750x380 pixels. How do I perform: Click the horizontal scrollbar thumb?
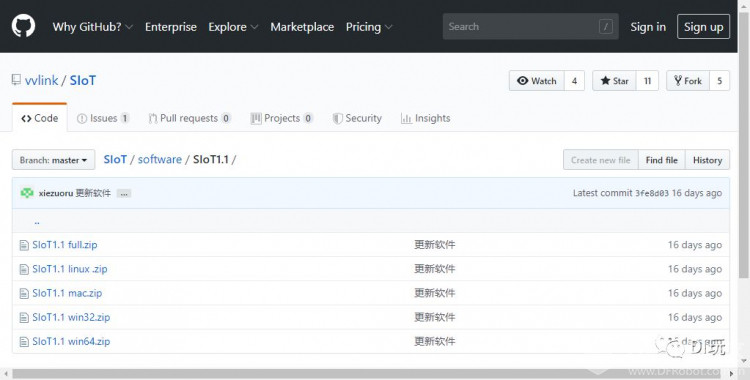(x=367, y=373)
